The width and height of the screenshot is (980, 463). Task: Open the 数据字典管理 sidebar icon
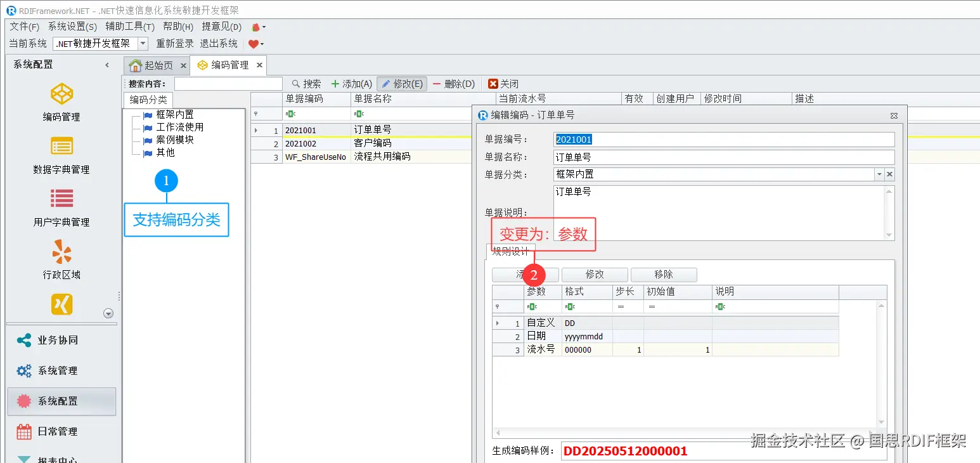pyautogui.click(x=61, y=147)
